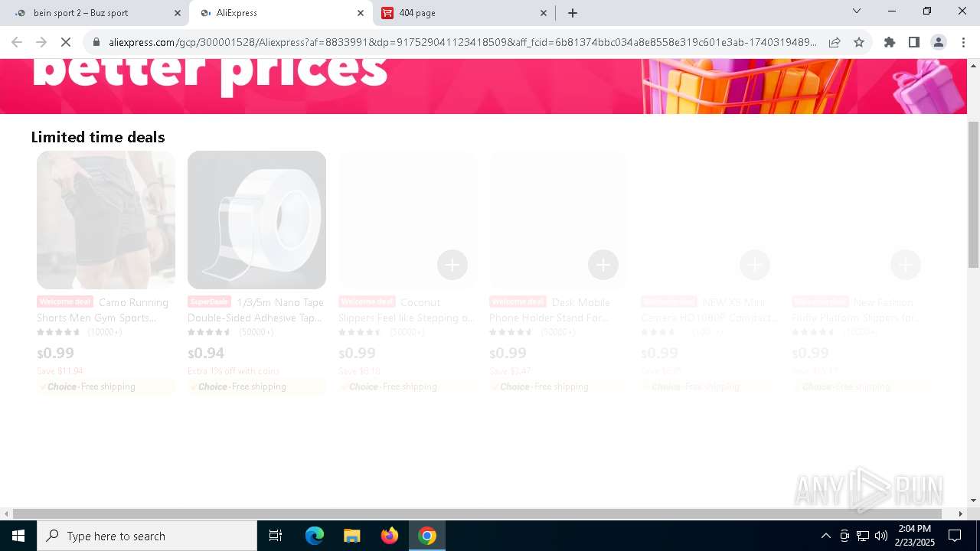Add NEW X8 Mini Camera with plus
This screenshot has width=980, height=551.
click(754, 265)
